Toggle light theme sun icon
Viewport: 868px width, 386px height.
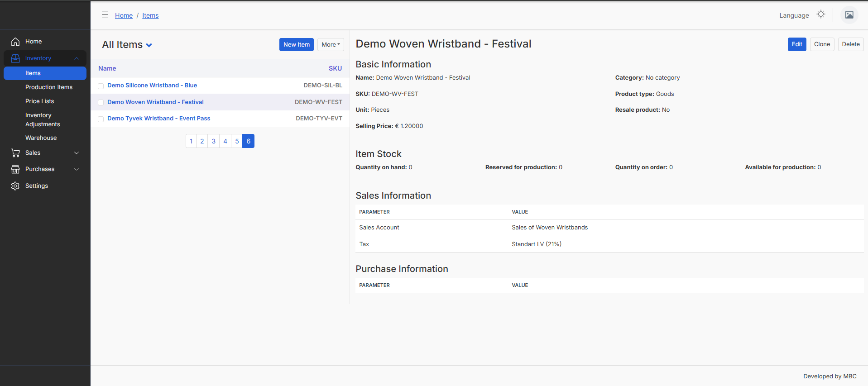[821, 14]
